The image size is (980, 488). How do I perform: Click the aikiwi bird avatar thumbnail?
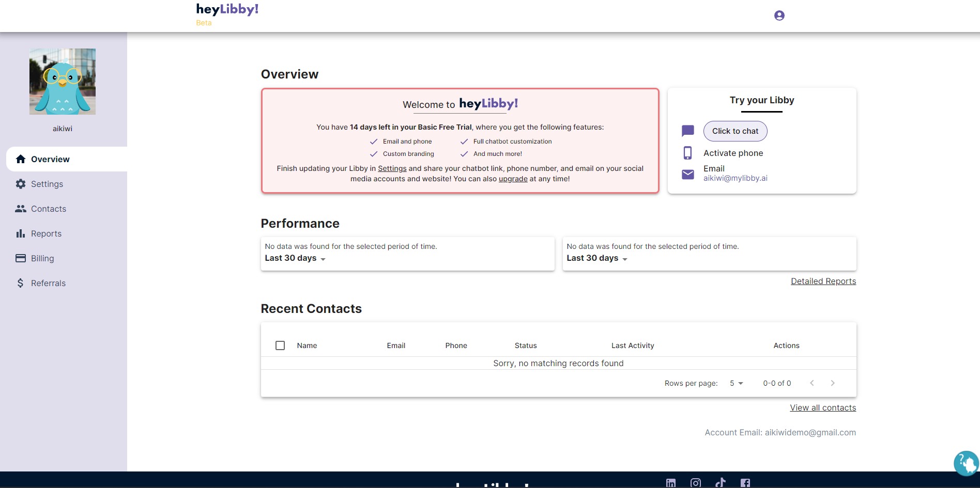[63, 82]
